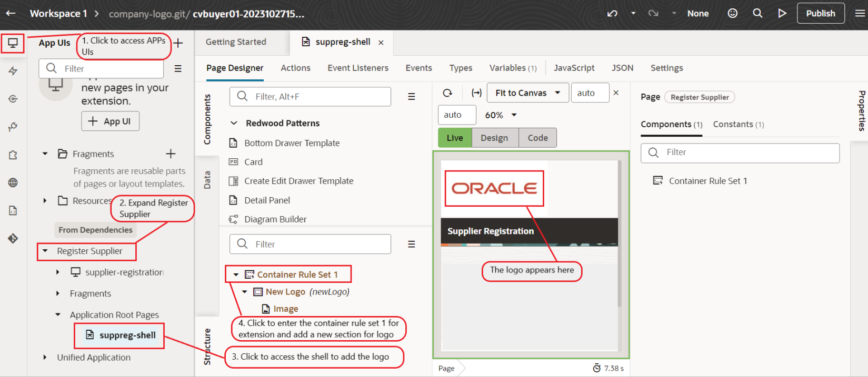Click the Preview play icon
The height and width of the screenshot is (377, 868).
(782, 13)
